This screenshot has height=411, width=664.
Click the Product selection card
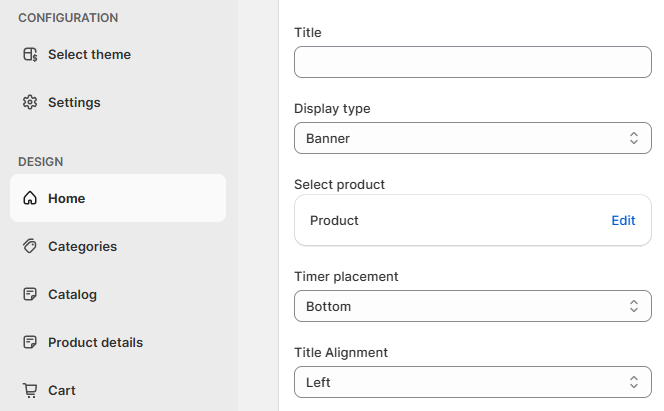(473, 220)
